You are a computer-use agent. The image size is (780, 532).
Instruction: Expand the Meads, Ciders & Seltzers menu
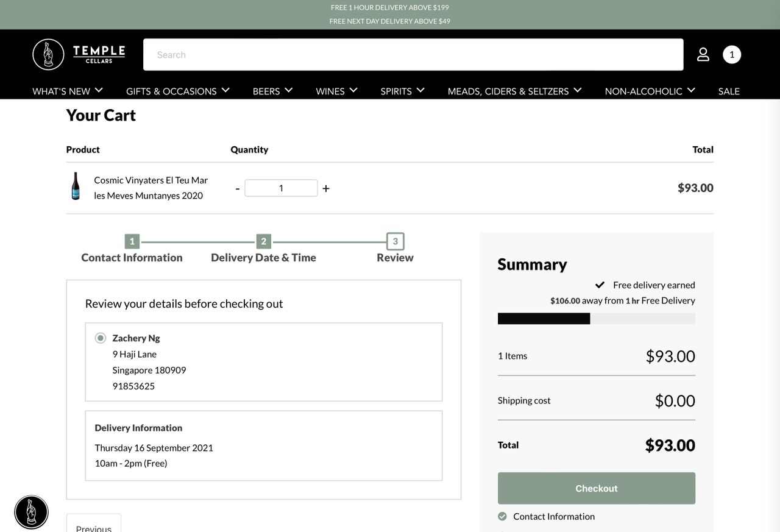click(x=515, y=91)
